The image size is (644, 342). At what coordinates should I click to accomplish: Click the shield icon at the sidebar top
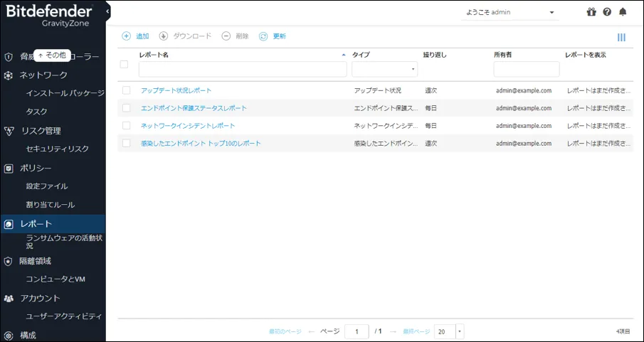[x=9, y=57]
